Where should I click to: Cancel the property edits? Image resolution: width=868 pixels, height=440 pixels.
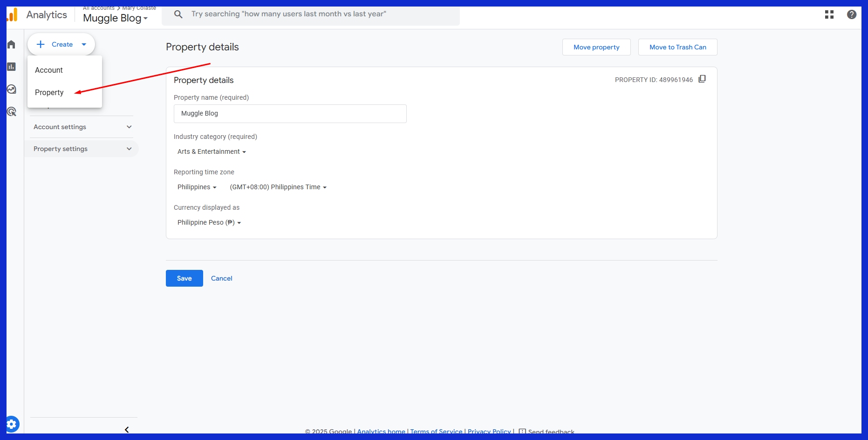[222, 278]
